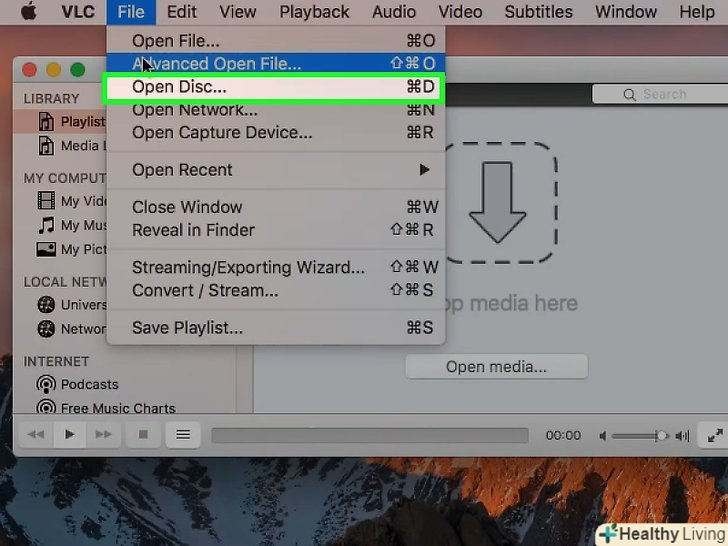
Task: Choose Open File... from File menu
Action: (276, 41)
